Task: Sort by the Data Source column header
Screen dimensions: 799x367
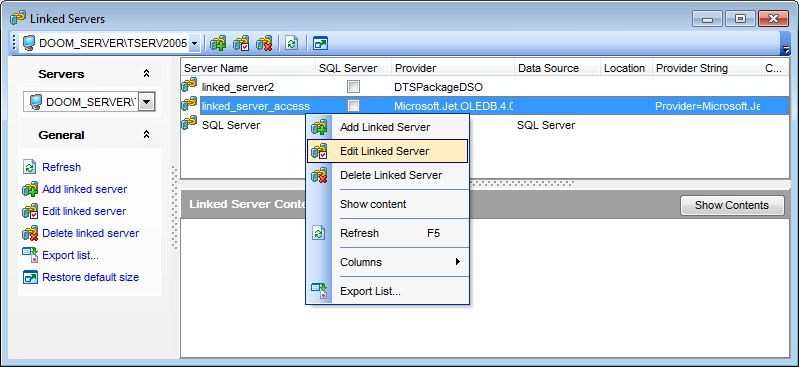Action: click(557, 68)
